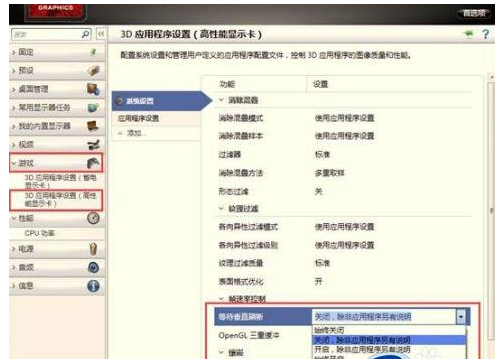Click the 功能 column header
Viewport: 495px width, 362px height.
227,84
